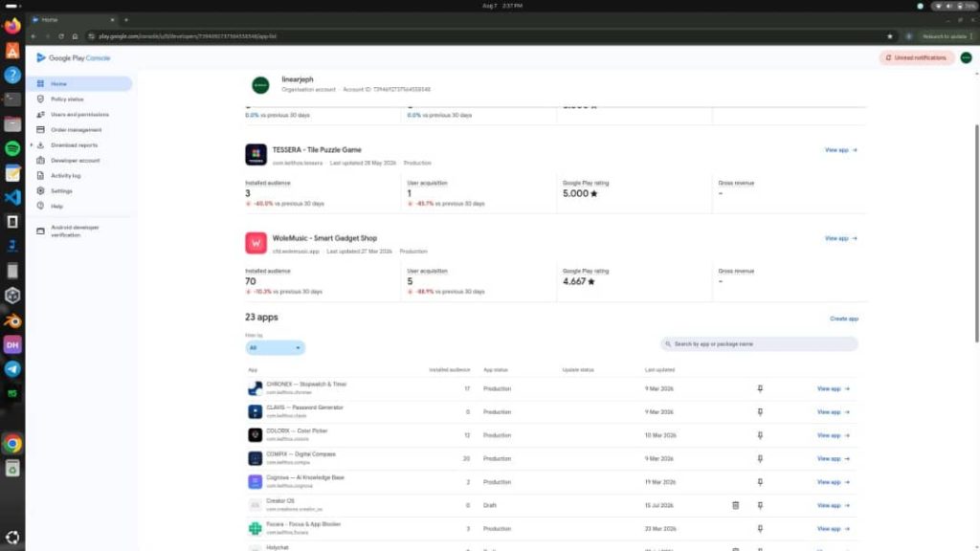View app for TESSERA Tile Puzzle Game
Viewport: 980px width, 551px height.
(840, 150)
